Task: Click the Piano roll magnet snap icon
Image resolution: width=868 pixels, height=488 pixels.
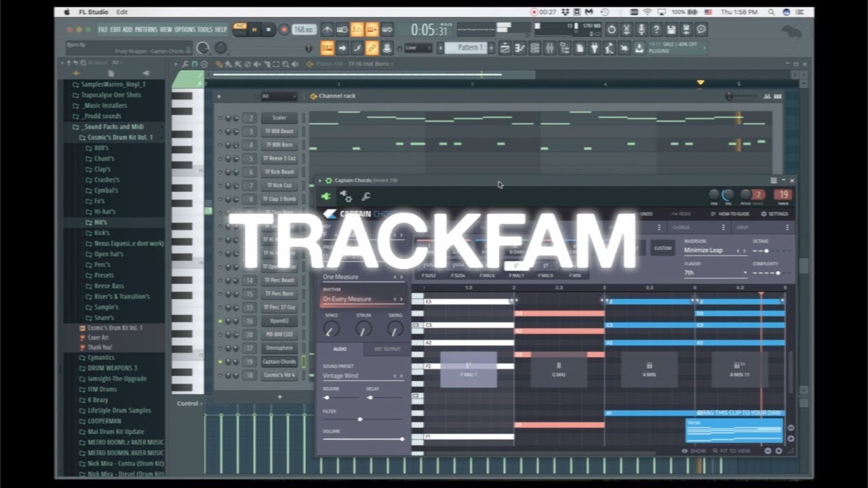Action: (195, 64)
